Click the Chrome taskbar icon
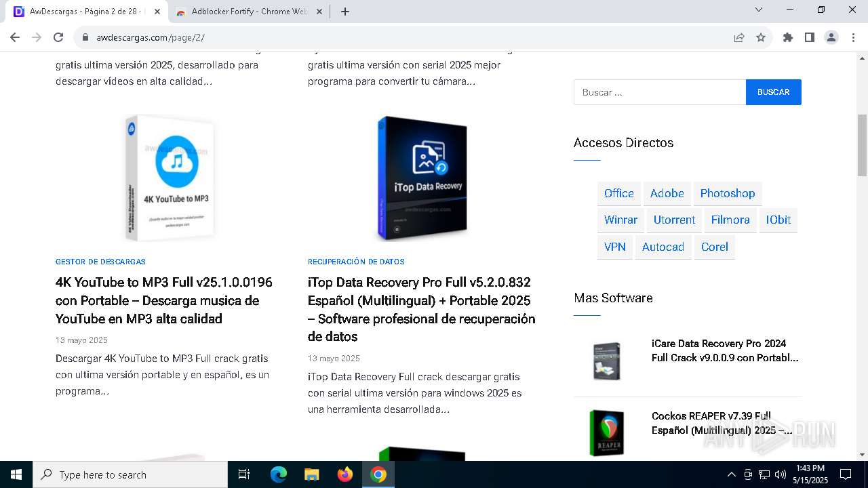This screenshot has width=868, height=488. tap(378, 474)
